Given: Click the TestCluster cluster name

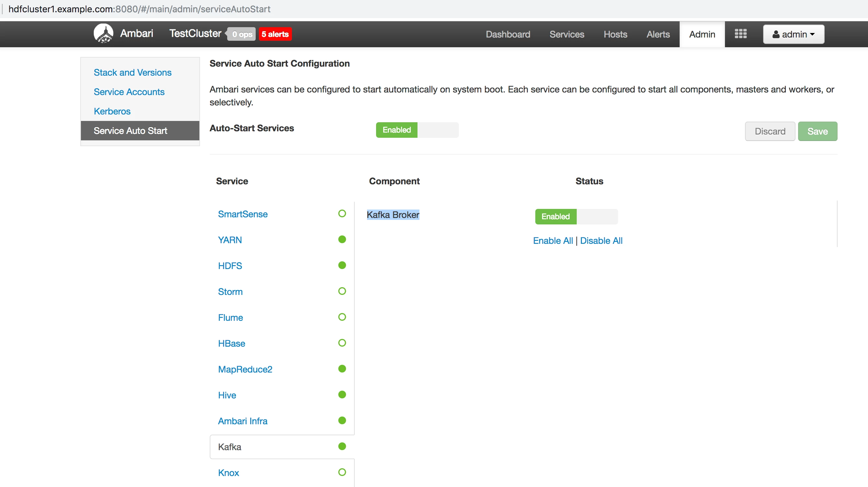Looking at the screenshot, I should (195, 33).
